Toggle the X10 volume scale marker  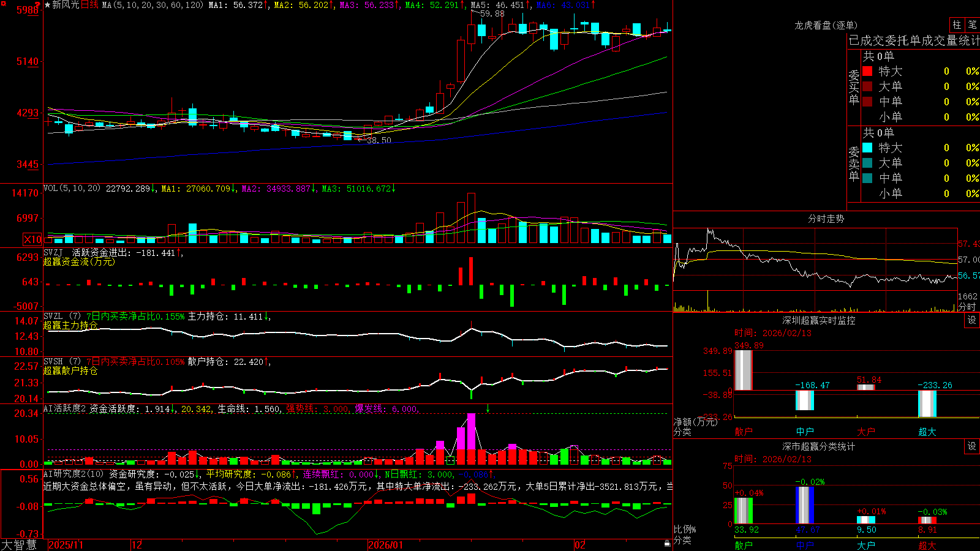32,239
